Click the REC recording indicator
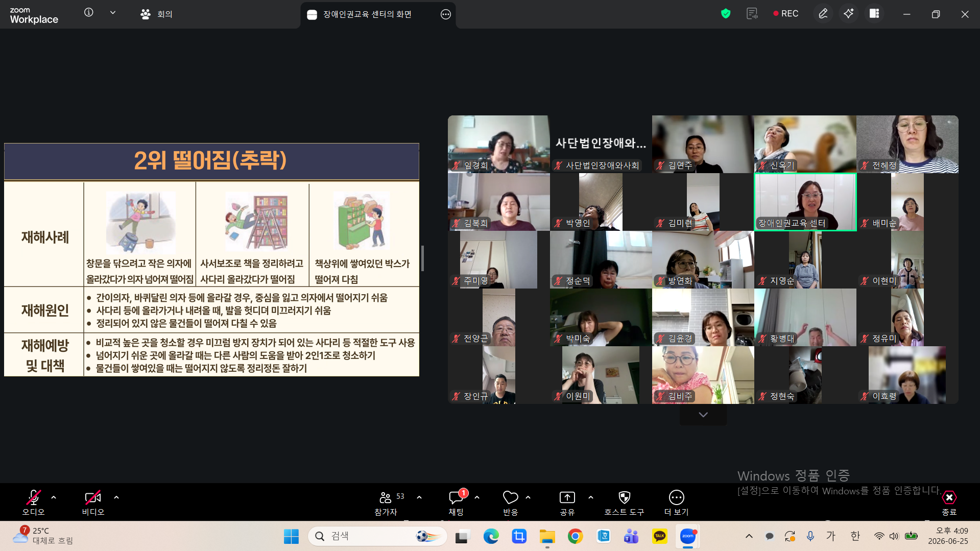The height and width of the screenshot is (551, 980). (786, 14)
